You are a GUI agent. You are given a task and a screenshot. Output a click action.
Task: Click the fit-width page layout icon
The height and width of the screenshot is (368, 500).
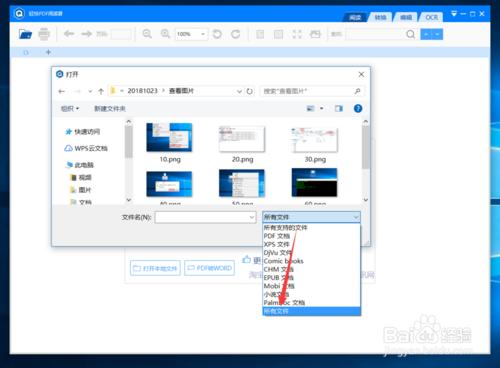[278, 34]
